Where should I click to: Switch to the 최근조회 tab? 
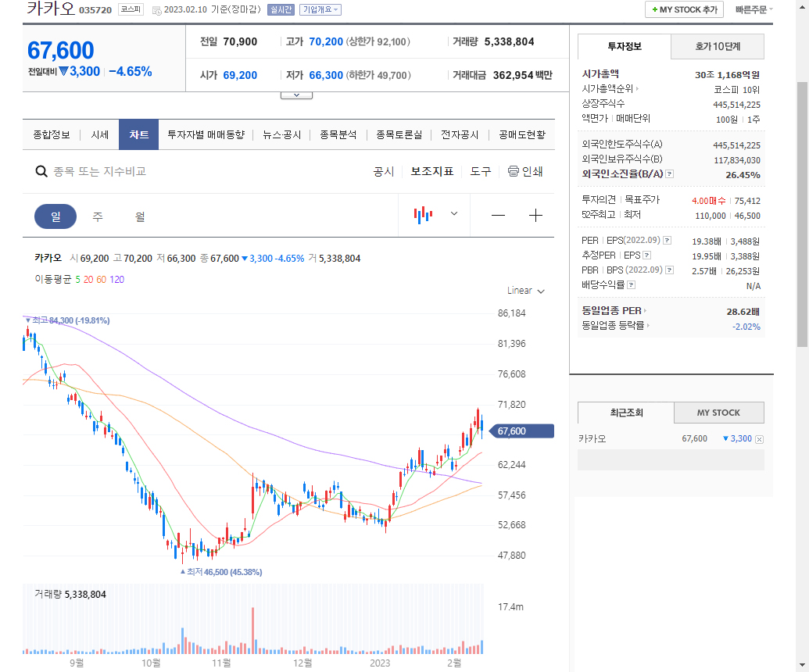[626, 413]
